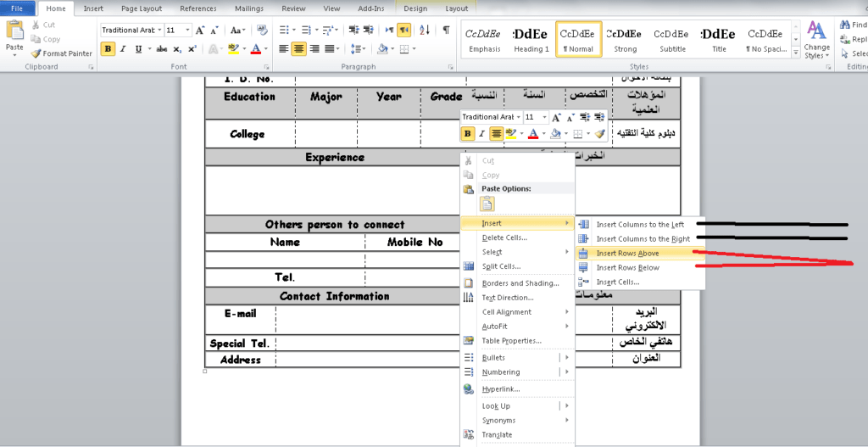Image resolution: width=868 pixels, height=447 pixels.
Task: Select the Heading 1 style in the gallery
Action: 531,39
